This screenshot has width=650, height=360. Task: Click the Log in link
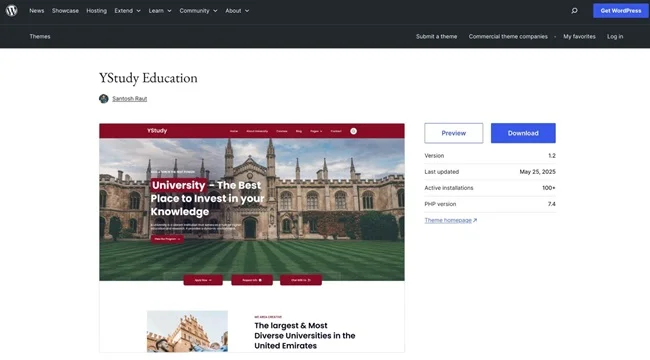pyautogui.click(x=615, y=36)
